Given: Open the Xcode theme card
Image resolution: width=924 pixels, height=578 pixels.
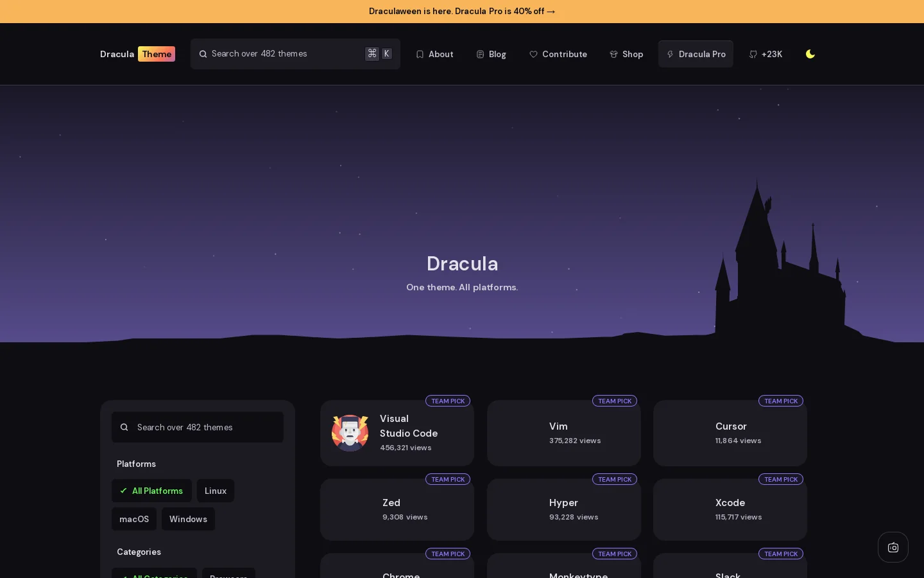Looking at the screenshot, I should point(730,509).
